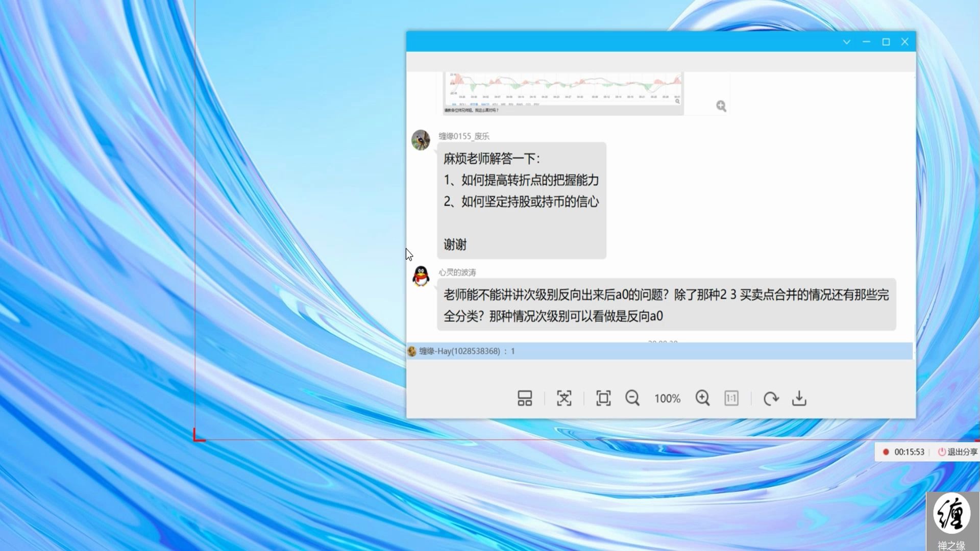Minimize the image viewer window
This screenshot has width=980, height=551.
coord(866,42)
